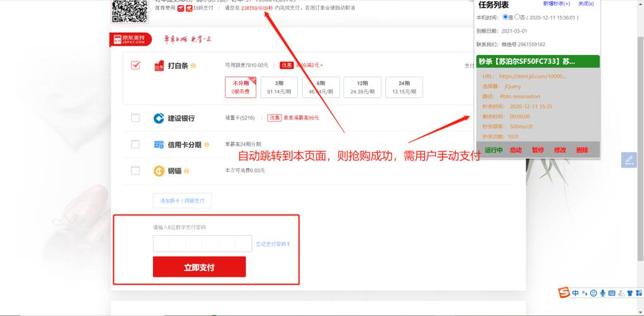Toggle Sogou 中 Chinese/English mode

(575, 293)
